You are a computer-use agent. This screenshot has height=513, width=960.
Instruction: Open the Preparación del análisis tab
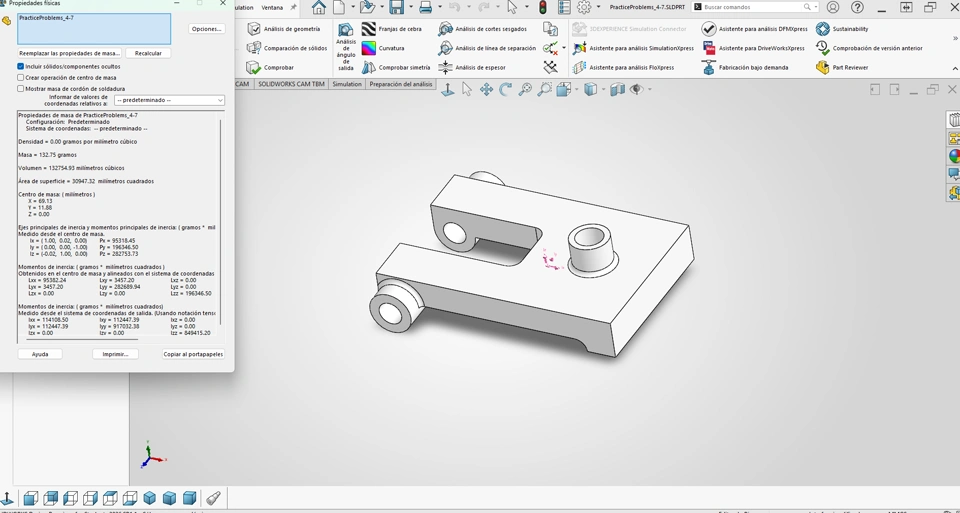tap(400, 84)
